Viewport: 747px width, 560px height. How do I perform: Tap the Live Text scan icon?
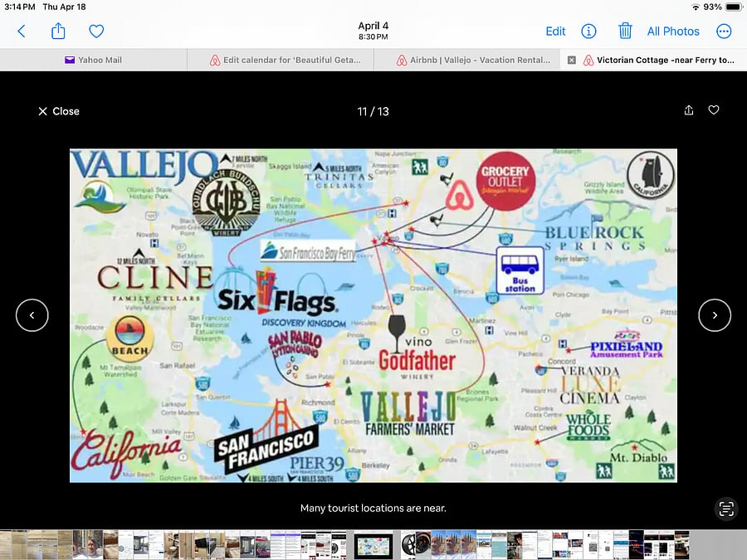pos(726,509)
